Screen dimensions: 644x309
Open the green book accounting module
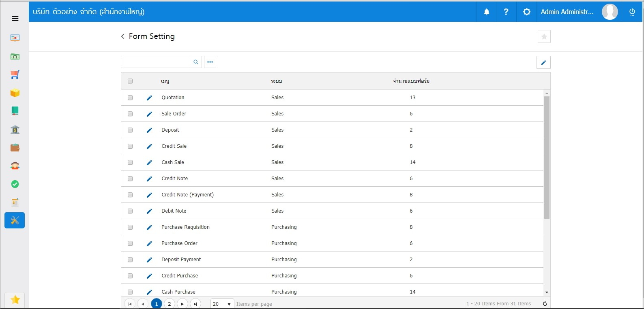(15, 111)
